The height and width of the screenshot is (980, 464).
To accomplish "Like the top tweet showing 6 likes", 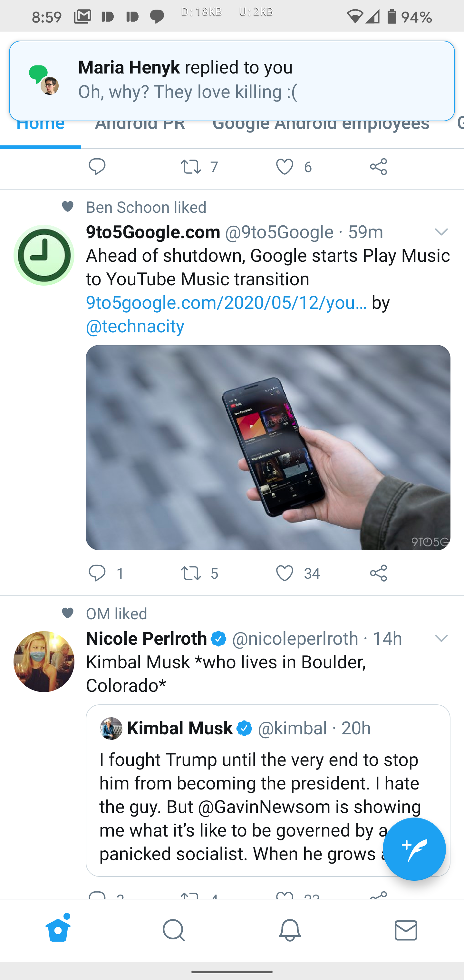I will [x=285, y=167].
